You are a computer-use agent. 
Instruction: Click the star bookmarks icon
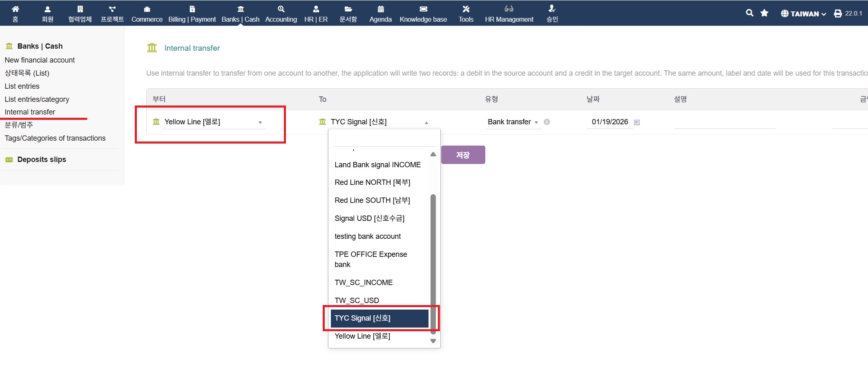[x=764, y=13]
